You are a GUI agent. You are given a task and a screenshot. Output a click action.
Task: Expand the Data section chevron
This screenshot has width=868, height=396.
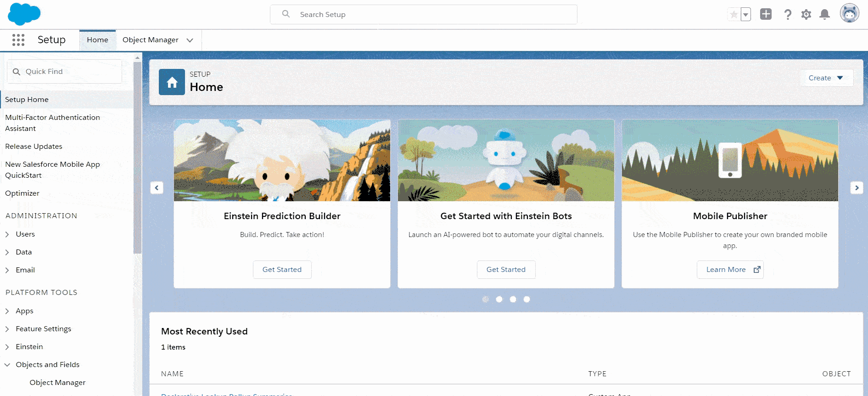(7, 252)
